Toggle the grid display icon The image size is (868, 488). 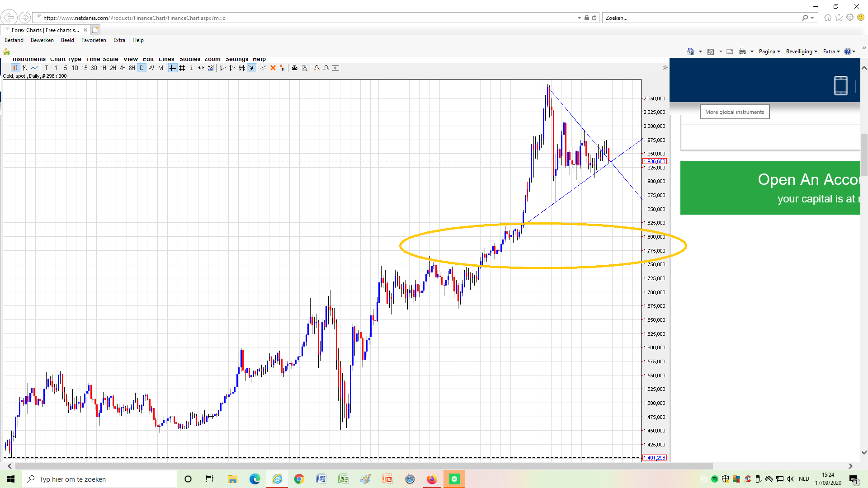click(182, 68)
